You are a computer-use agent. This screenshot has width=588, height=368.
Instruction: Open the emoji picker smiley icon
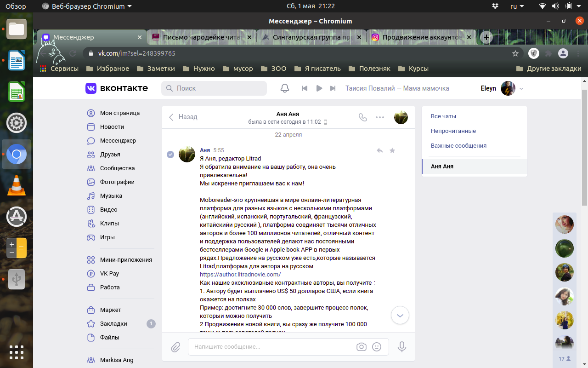tap(377, 347)
